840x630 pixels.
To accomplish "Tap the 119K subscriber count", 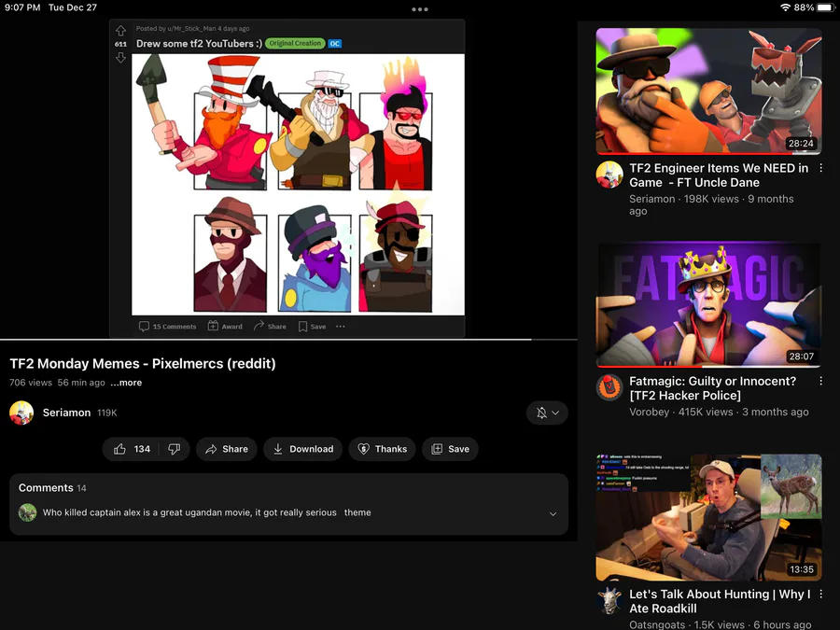I will (x=106, y=413).
